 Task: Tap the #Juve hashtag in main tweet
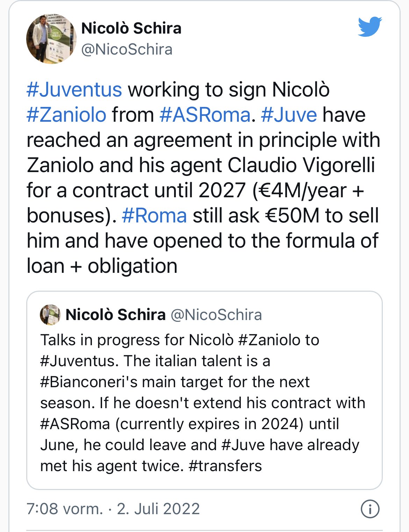(x=289, y=115)
